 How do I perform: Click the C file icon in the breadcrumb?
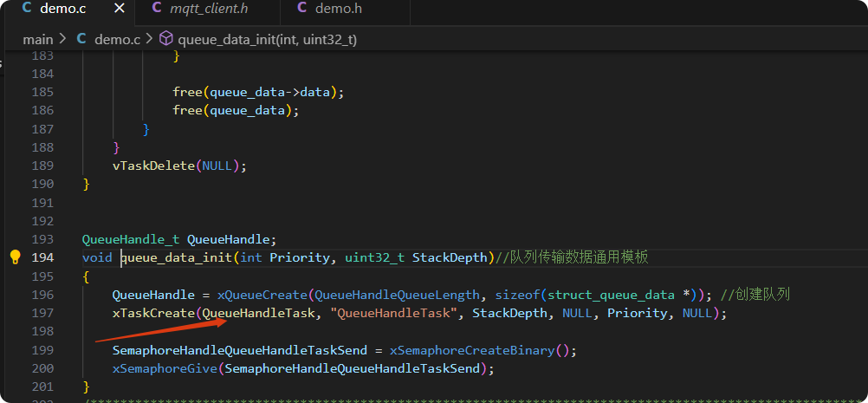click(x=81, y=39)
